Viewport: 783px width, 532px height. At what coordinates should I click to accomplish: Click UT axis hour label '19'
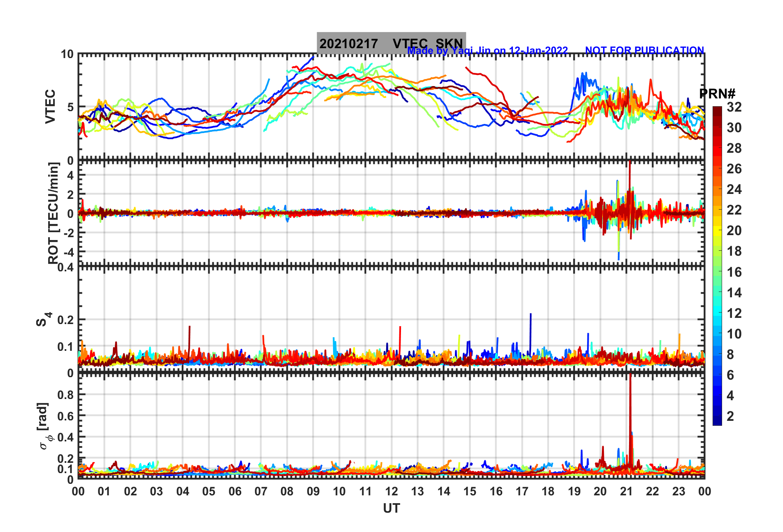(574, 491)
